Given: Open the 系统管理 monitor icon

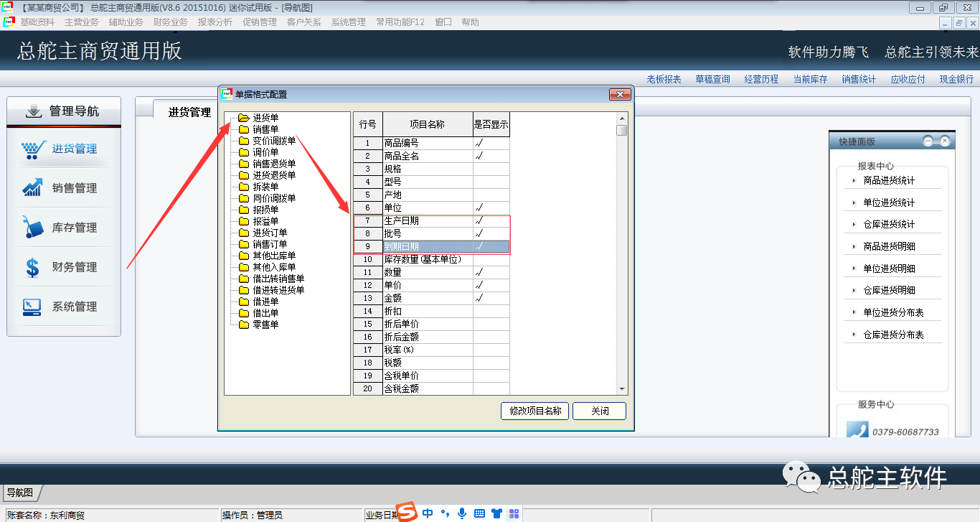Looking at the screenshot, I should pyautogui.click(x=33, y=307).
